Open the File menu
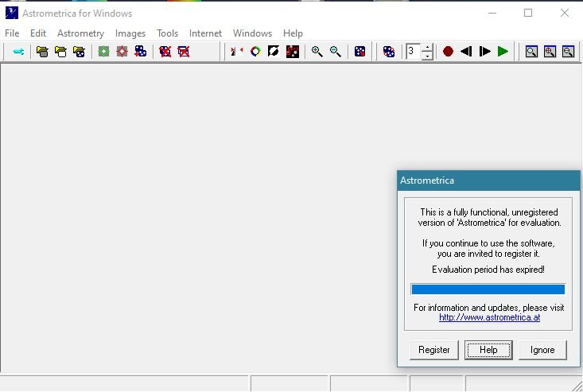The image size is (583, 392). click(x=12, y=33)
